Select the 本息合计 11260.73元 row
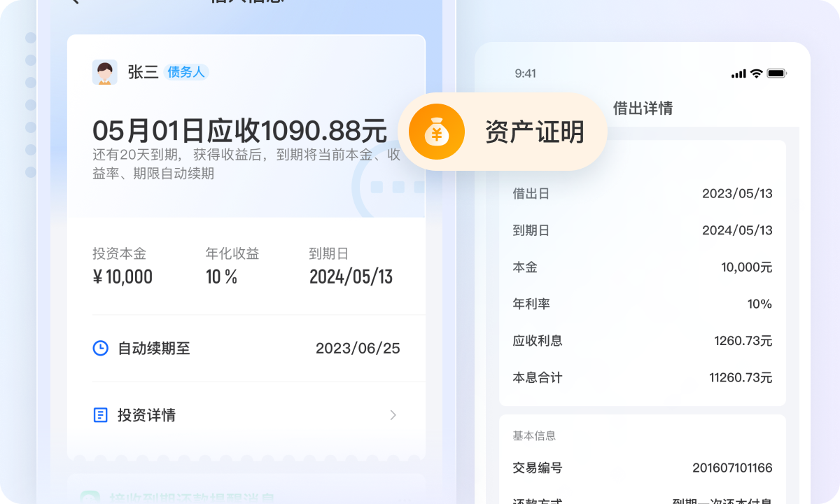The image size is (840, 504). pyautogui.click(x=642, y=378)
